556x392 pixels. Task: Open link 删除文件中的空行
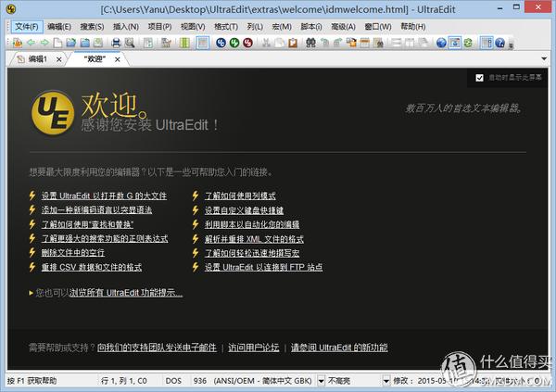point(72,253)
